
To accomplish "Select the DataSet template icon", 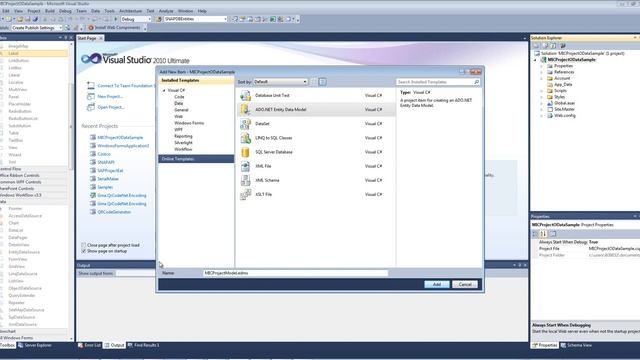I will coord(245,124).
